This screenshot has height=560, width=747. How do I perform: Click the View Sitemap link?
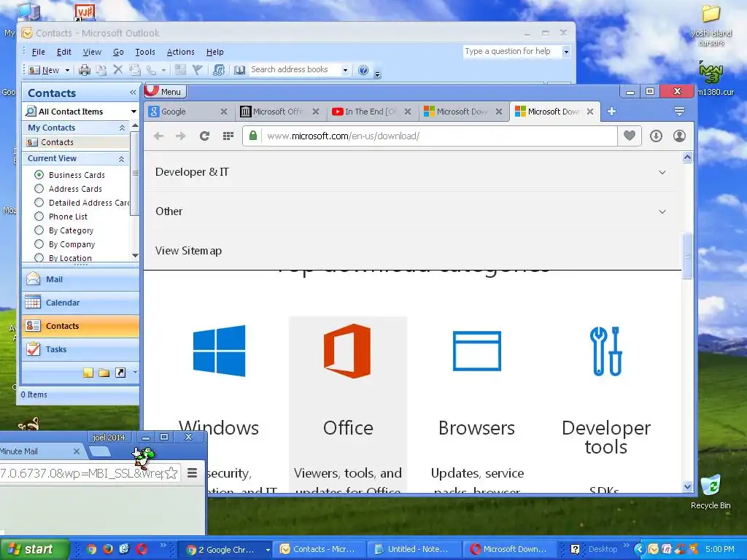[188, 251]
